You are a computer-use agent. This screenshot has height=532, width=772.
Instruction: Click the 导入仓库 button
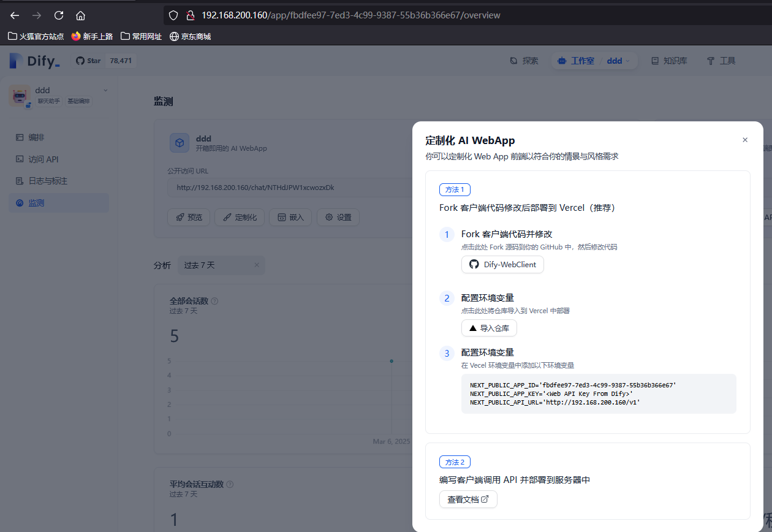click(x=489, y=328)
